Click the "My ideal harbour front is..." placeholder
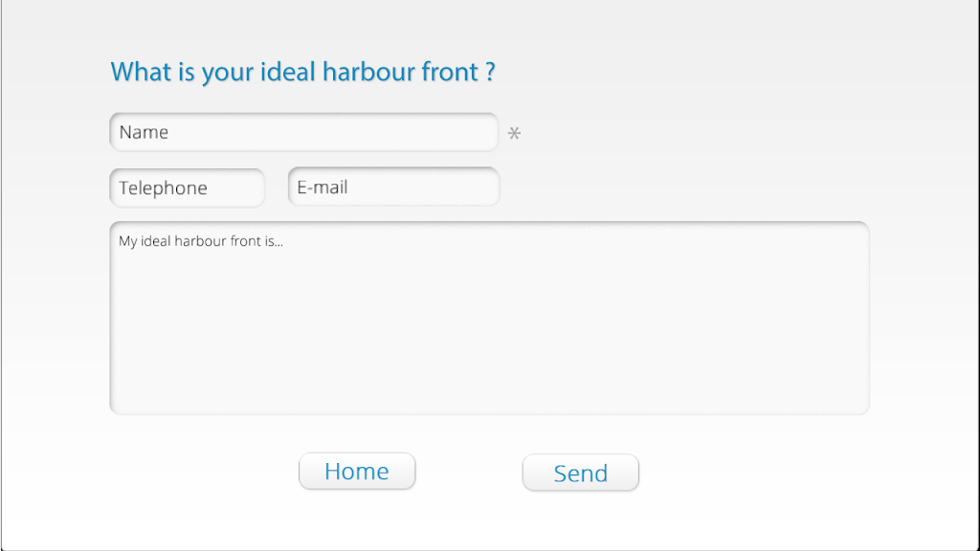 pyautogui.click(x=201, y=241)
